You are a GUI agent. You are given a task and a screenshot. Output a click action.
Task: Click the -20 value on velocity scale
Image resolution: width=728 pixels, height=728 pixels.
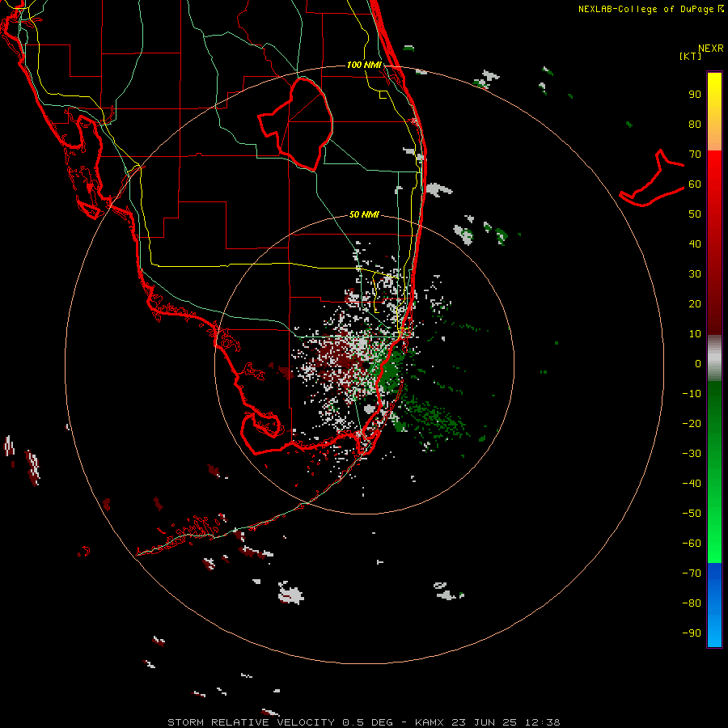click(692, 424)
